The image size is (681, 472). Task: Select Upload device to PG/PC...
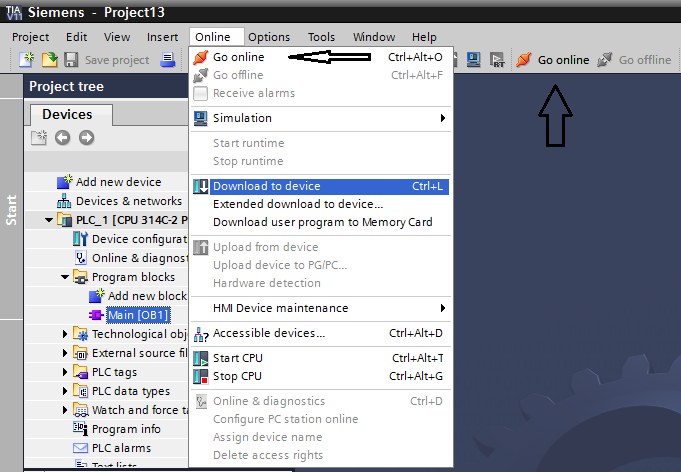tap(280, 265)
